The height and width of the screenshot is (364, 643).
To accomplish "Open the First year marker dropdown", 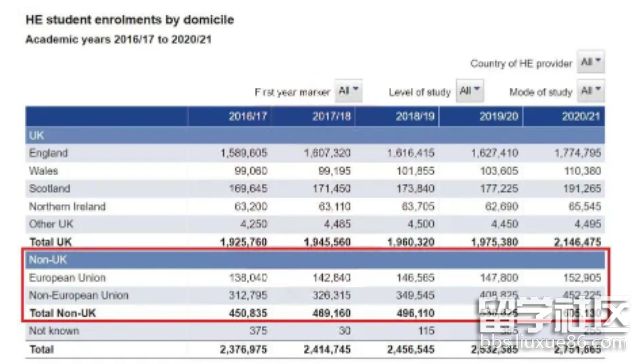I will pyautogui.click(x=348, y=91).
